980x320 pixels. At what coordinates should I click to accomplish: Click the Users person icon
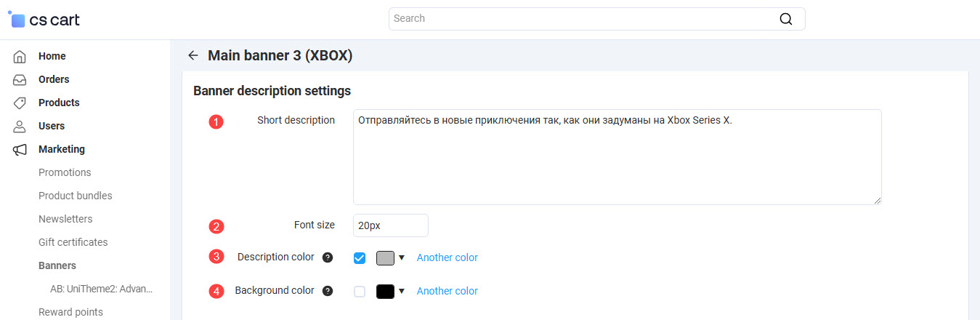pyautogui.click(x=20, y=126)
